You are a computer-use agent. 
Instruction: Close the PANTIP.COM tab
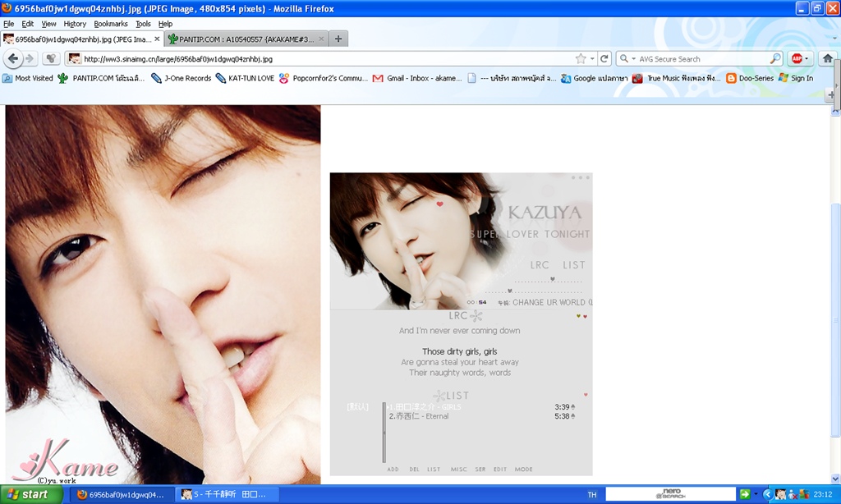pyautogui.click(x=321, y=39)
